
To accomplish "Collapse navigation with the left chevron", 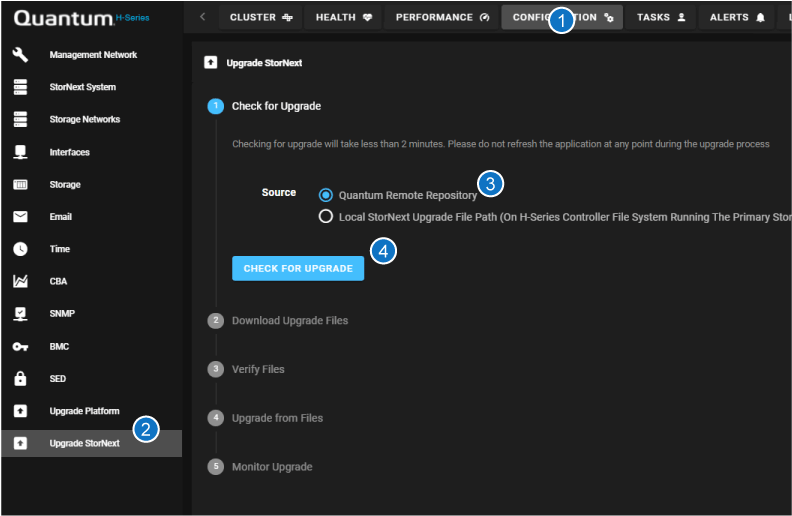I will [x=203, y=17].
